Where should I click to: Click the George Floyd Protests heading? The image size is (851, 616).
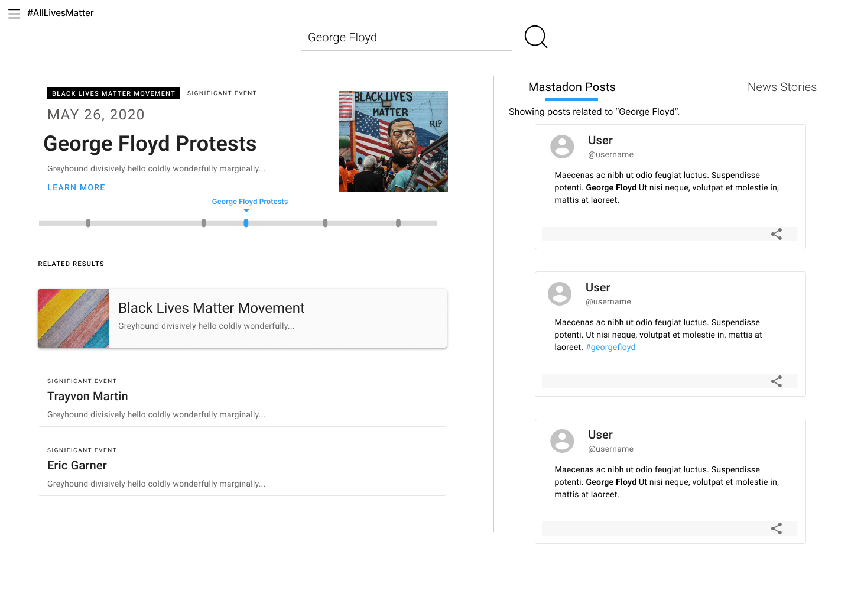[150, 144]
